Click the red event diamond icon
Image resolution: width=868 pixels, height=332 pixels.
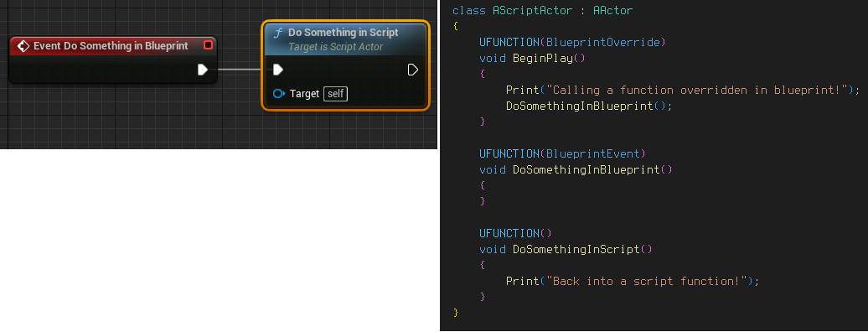point(23,46)
